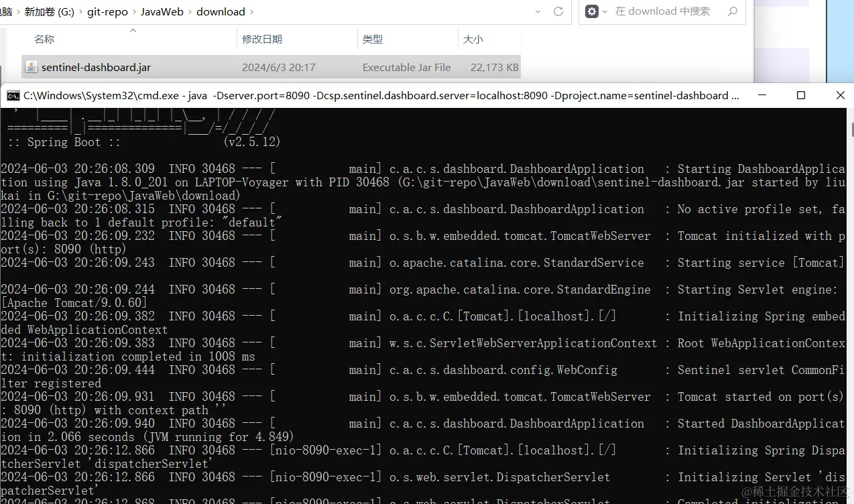
Task: Go to 新加卷 (G:) in breadcrumb
Action: [x=49, y=12]
